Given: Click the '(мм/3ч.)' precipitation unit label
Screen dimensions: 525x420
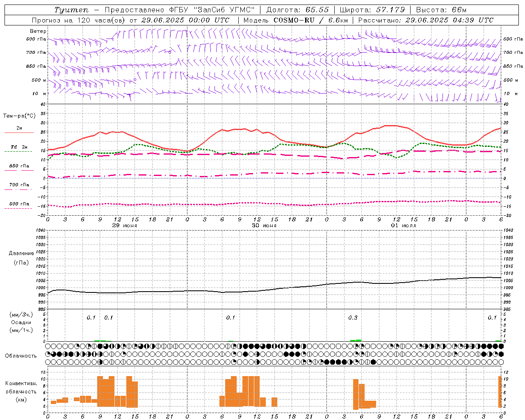Looking at the screenshot, I should pyautogui.click(x=21, y=315).
